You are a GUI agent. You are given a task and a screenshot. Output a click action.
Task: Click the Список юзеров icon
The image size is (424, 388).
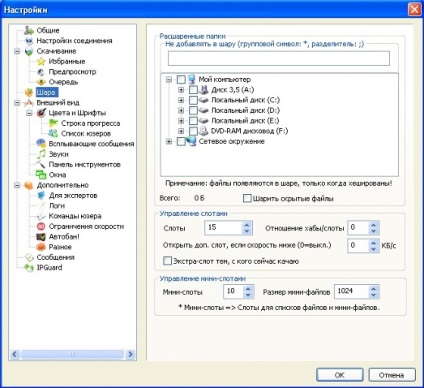click(53, 134)
